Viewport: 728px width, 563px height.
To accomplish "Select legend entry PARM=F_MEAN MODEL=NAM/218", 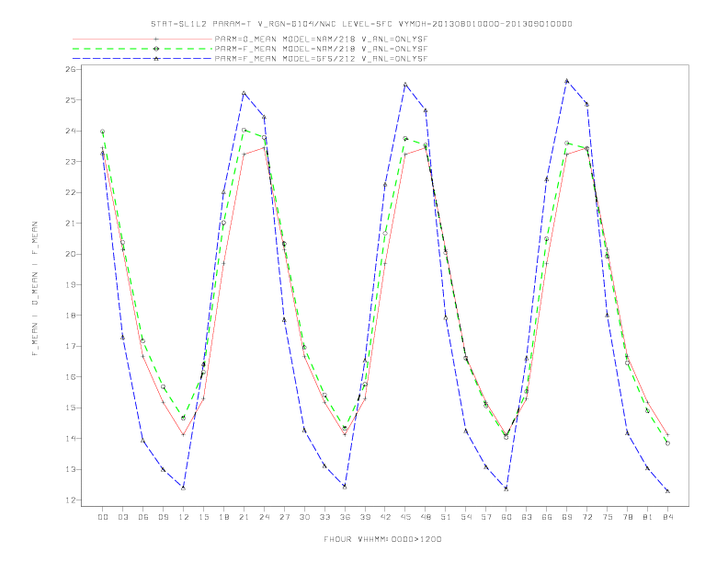I will [x=321, y=49].
